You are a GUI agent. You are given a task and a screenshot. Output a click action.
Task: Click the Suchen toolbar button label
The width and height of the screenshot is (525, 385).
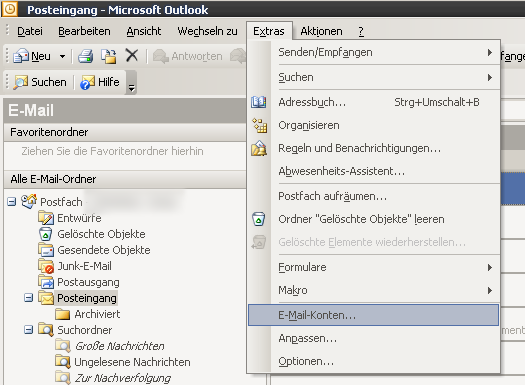click(x=49, y=82)
